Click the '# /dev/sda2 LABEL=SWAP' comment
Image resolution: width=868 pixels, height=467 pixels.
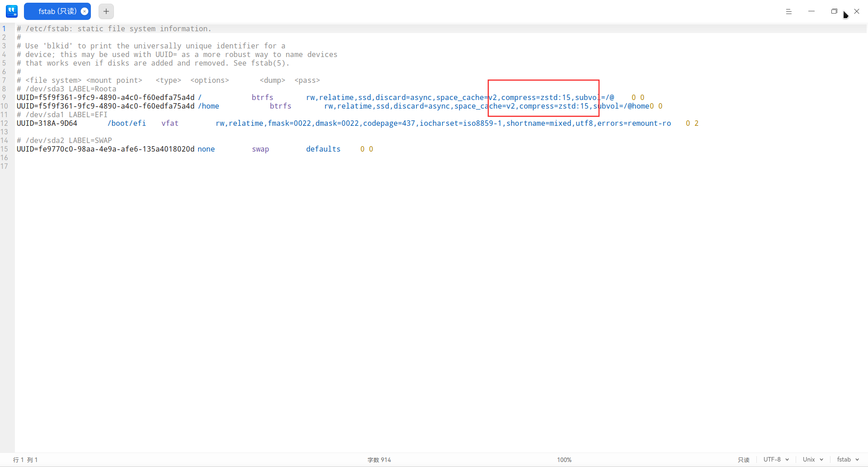click(64, 140)
